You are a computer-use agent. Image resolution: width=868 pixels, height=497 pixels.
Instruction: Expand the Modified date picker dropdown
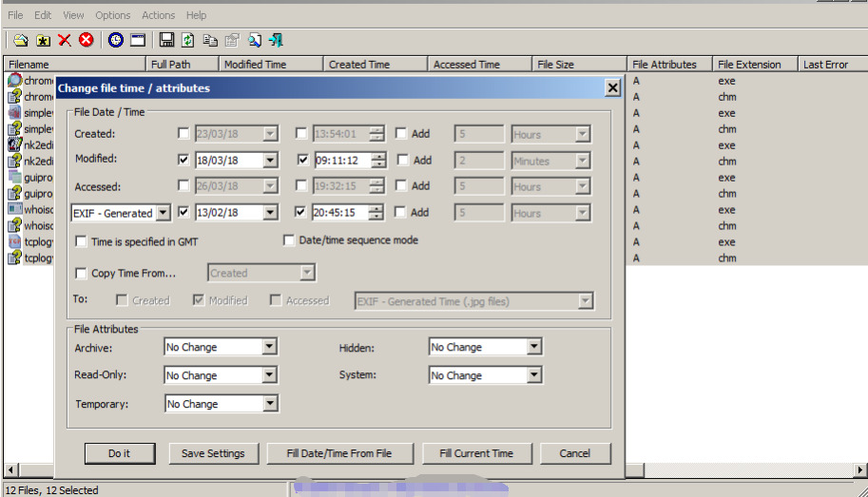point(270,161)
